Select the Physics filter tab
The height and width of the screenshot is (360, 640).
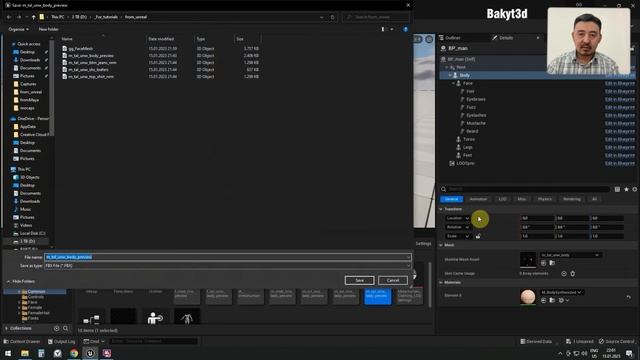[x=544, y=199]
